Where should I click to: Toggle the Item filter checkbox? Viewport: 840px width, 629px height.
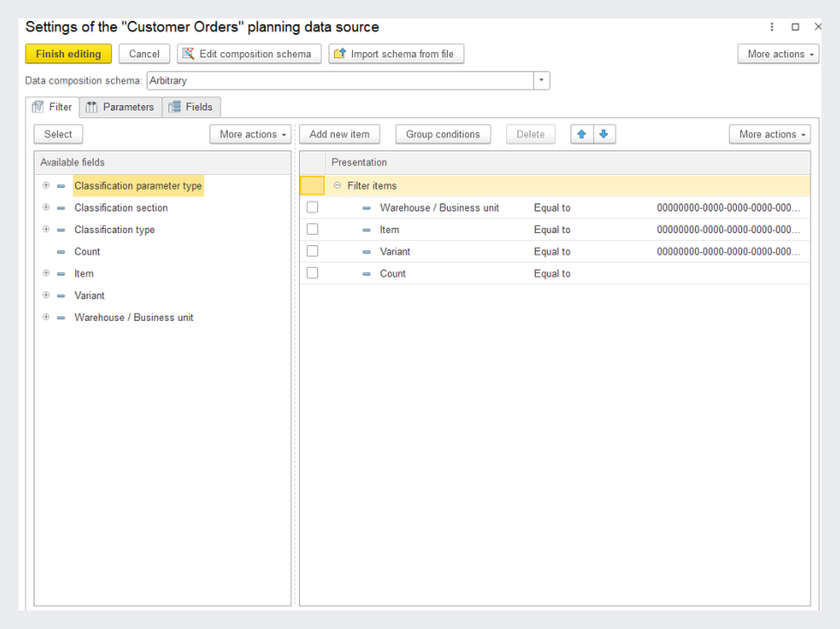tap(312, 230)
